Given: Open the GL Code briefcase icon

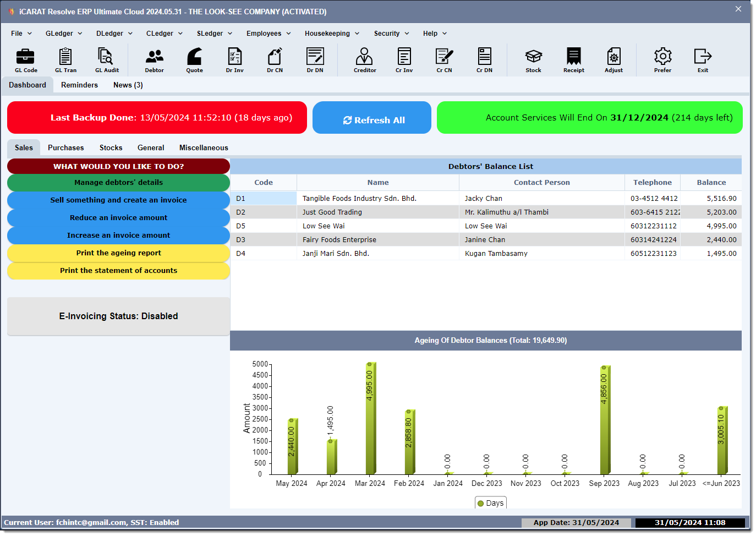Looking at the screenshot, I should [26, 60].
